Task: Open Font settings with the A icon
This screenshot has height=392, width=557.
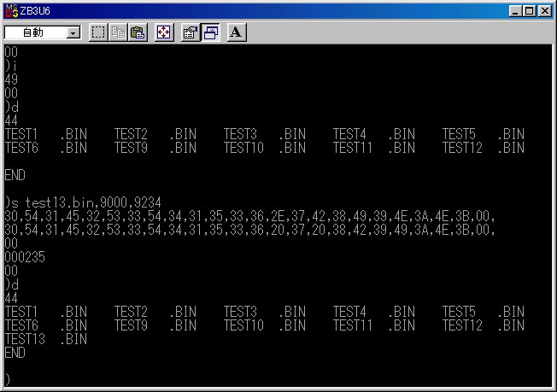Action: pos(237,32)
